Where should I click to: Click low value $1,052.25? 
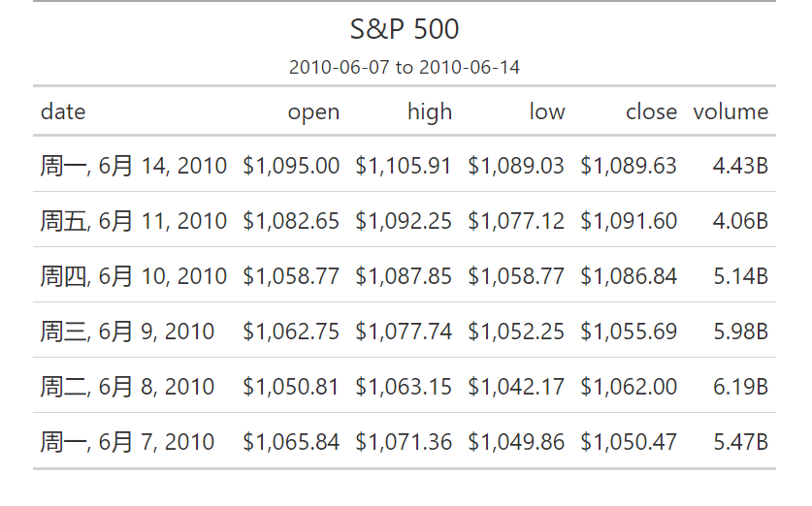tap(516, 332)
